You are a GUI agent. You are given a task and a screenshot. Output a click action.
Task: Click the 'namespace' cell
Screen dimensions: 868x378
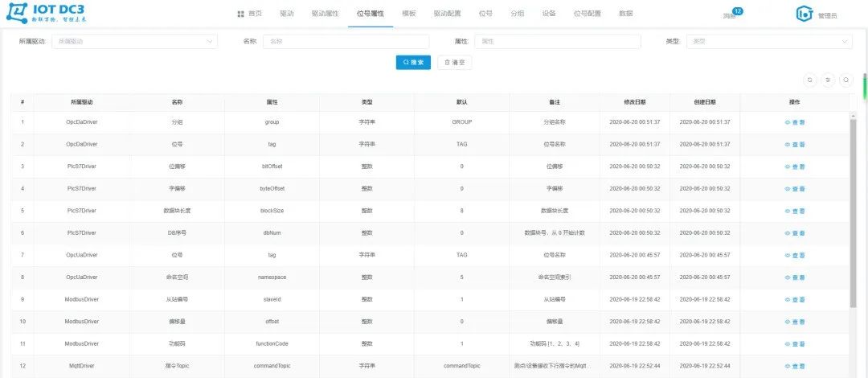pos(272,277)
